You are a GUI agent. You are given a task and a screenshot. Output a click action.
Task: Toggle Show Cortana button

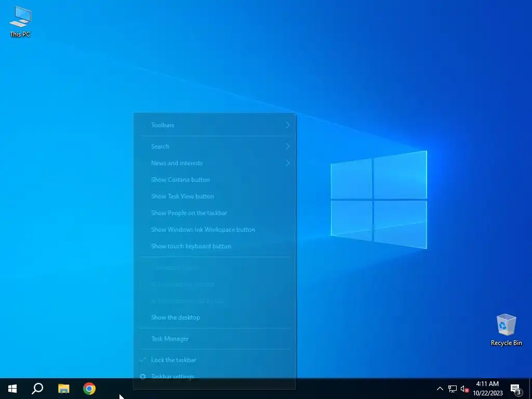215,179
